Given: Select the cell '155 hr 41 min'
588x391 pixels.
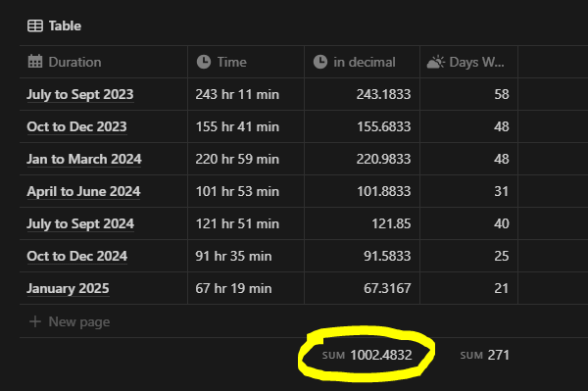Looking at the screenshot, I should [246, 126].
